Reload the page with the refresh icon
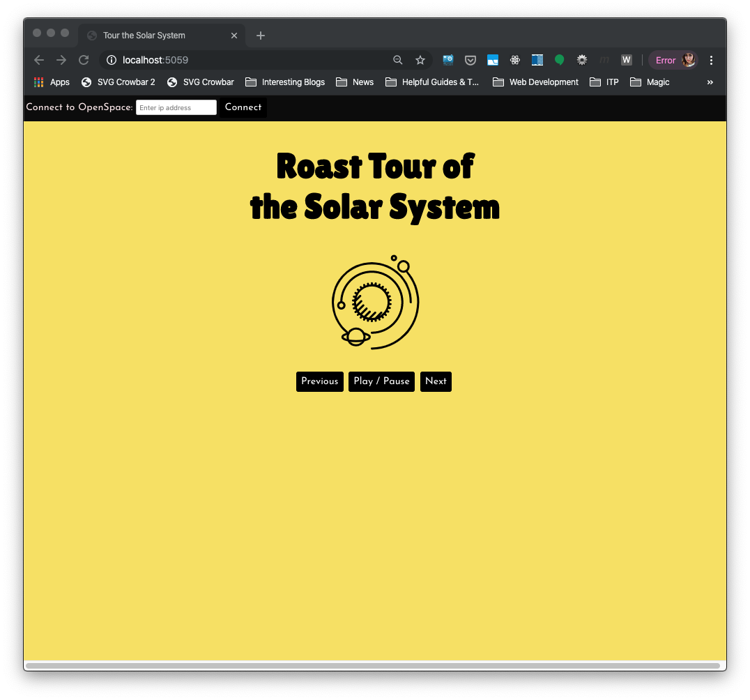Image resolution: width=750 pixels, height=700 pixels. click(x=84, y=60)
